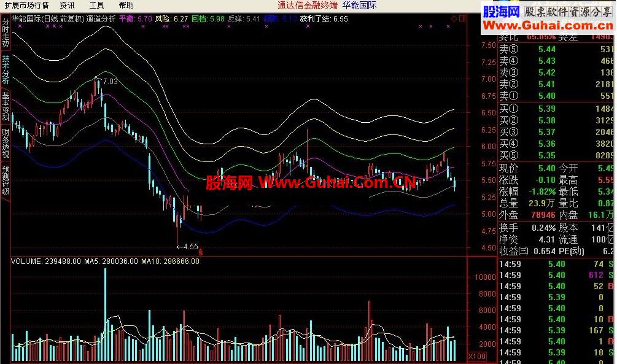The image size is (617, 364).
Task: Open the 扩展市场行情 menu
Action: click(x=27, y=6)
